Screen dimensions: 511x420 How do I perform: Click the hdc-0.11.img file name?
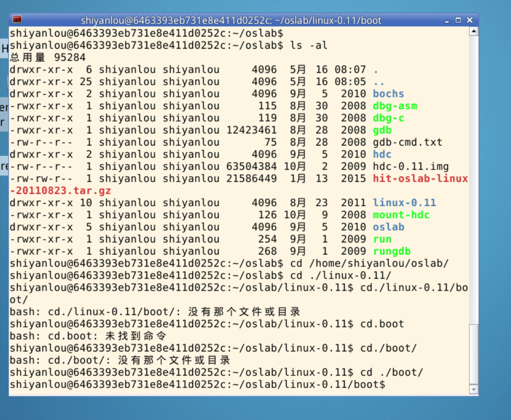point(410,167)
